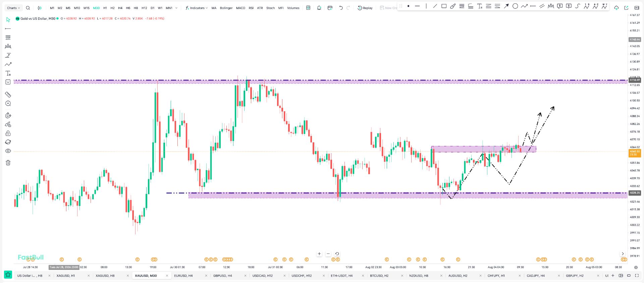Select the parallel channel tool
Screen dimensions: 644x283
click(542, 6)
